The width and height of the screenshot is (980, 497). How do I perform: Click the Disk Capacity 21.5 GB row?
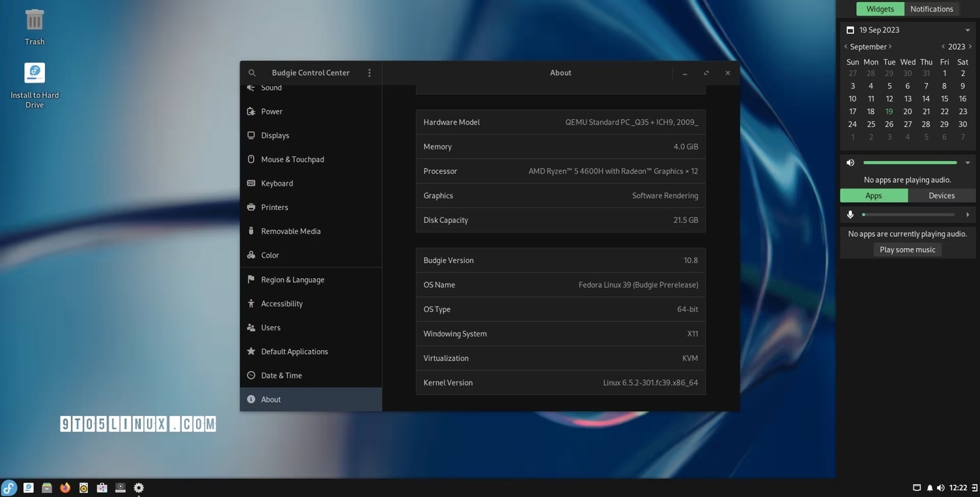coord(561,220)
